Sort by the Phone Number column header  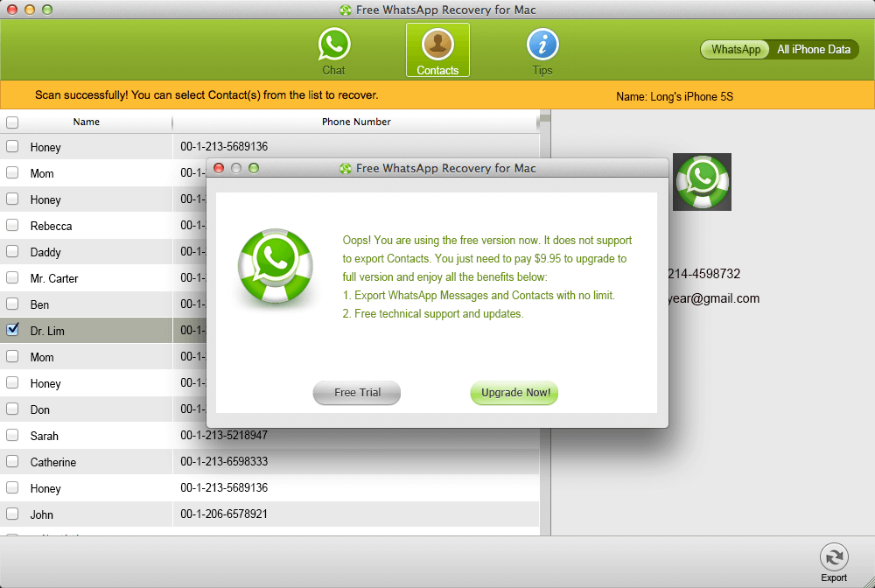pyautogui.click(x=356, y=122)
